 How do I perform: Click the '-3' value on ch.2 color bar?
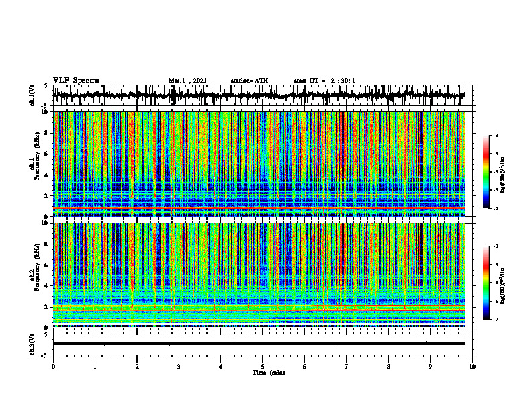tap(496, 246)
